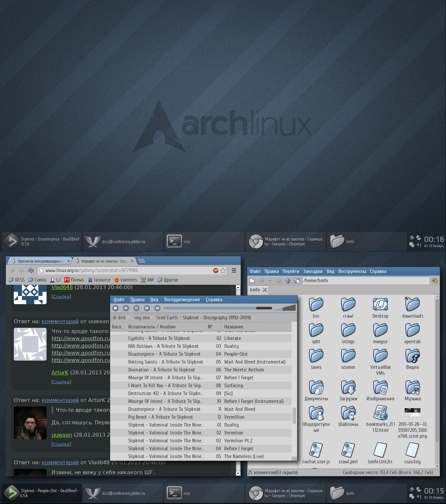This screenshot has width=446, height=504.
Task: Open the Chromium hamburger menu
Action: (234, 270)
